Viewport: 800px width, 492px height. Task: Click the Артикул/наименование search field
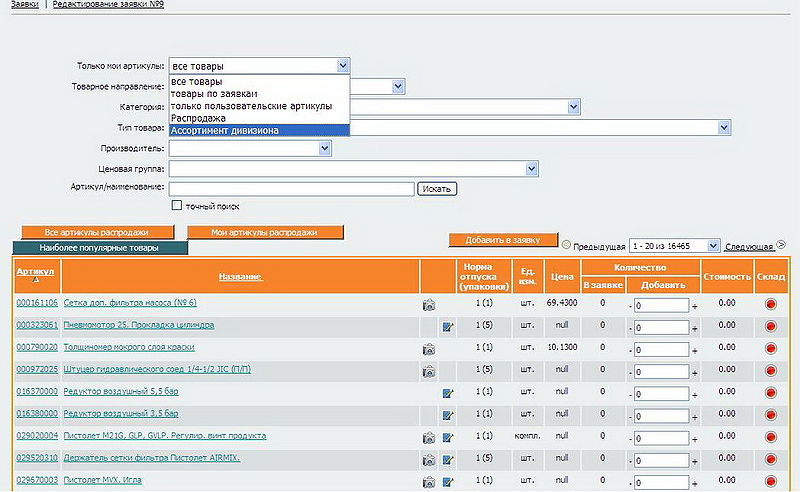click(291, 188)
